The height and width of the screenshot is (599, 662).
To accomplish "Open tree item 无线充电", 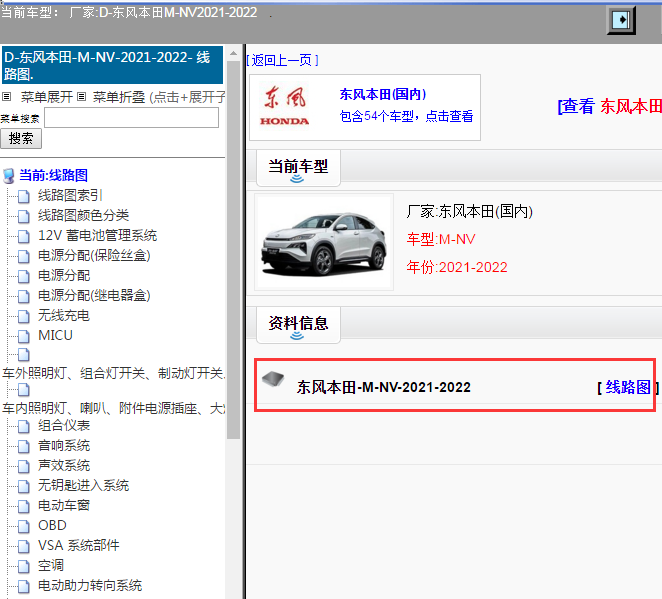I will coord(64,315).
